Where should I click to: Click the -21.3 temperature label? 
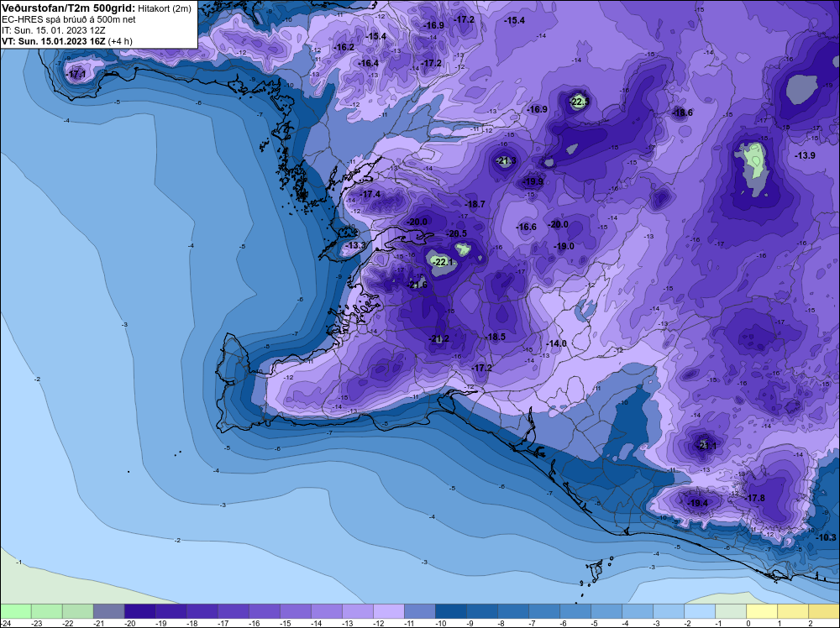click(x=506, y=160)
